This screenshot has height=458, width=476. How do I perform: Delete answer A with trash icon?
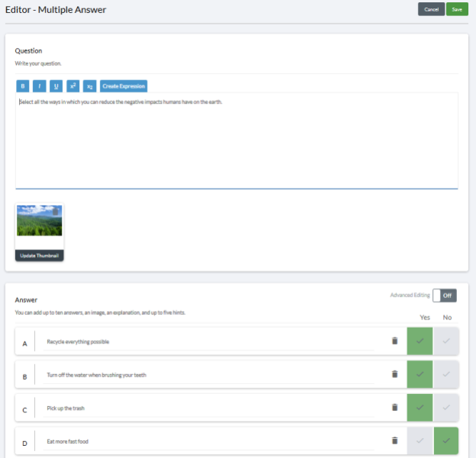point(394,341)
